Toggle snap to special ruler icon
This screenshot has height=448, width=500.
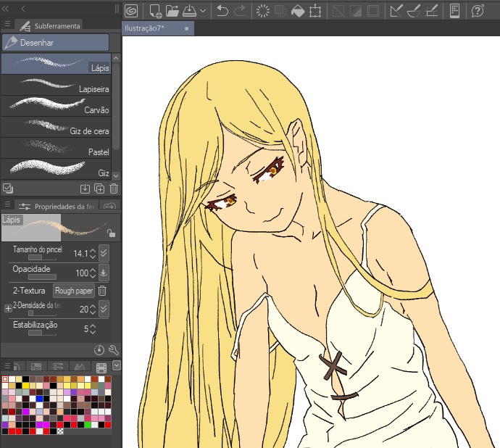click(x=414, y=11)
